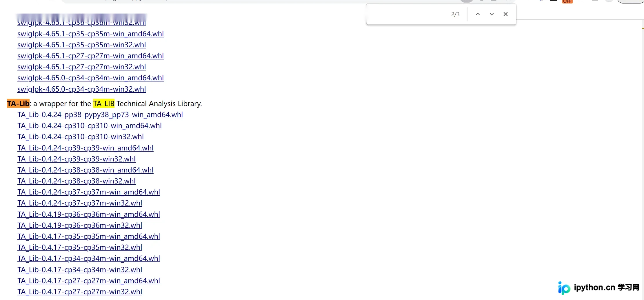644x300 pixels.
Task: Click the orange OFF extension icon
Action: point(567,1)
